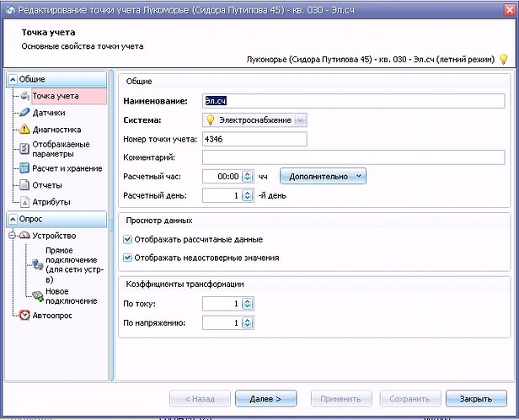This screenshot has width=519, height=420.
Task: Click Расчетный час spinner arrows
Action: pyautogui.click(x=247, y=176)
